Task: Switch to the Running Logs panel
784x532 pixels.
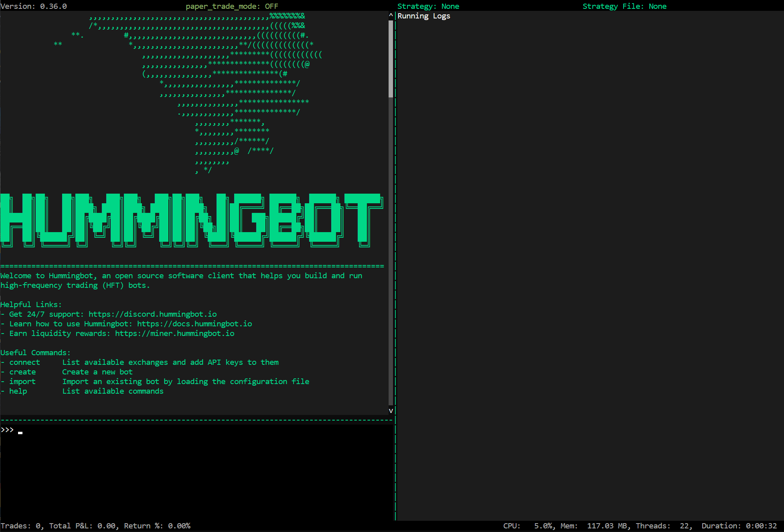Action: click(x=423, y=16)
